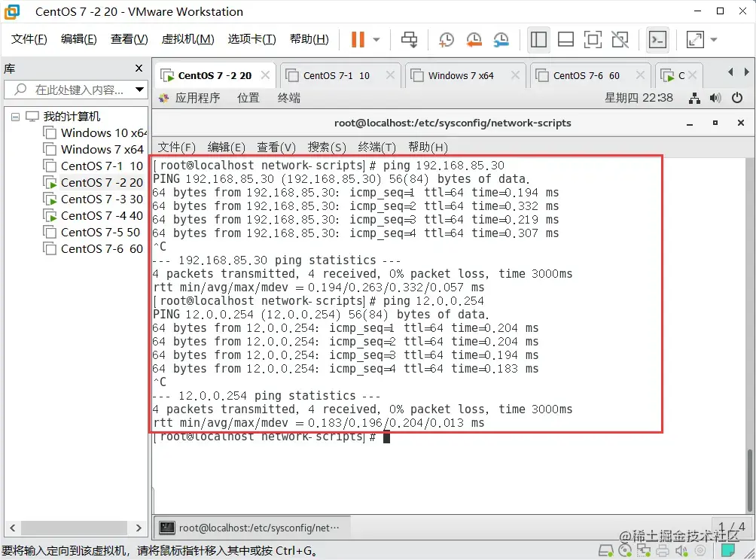Enter full screen mode

[x=593, y=40]
